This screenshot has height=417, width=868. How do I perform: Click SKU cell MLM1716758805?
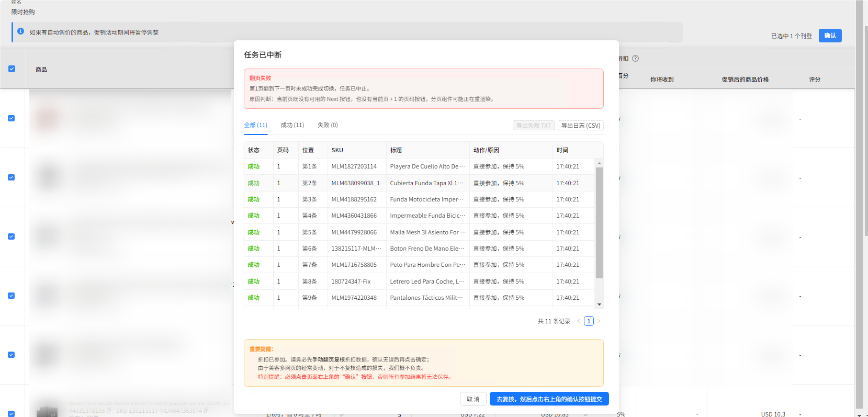pos(354,265)
